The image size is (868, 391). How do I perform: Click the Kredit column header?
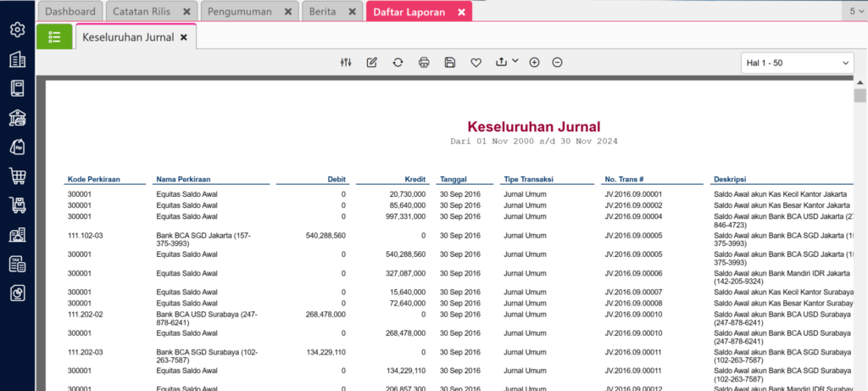tap(415, 180)
